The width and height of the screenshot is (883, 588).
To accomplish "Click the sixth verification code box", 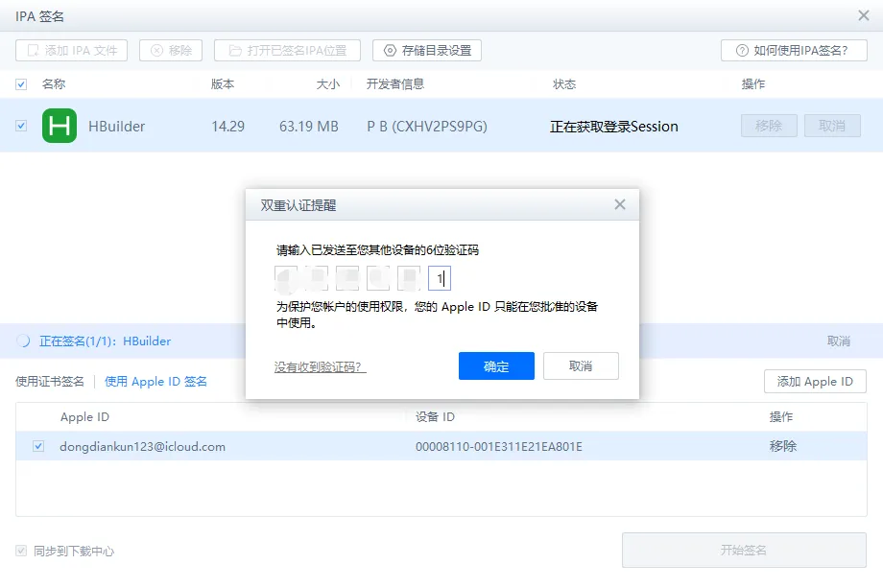I will pos(440,278).
